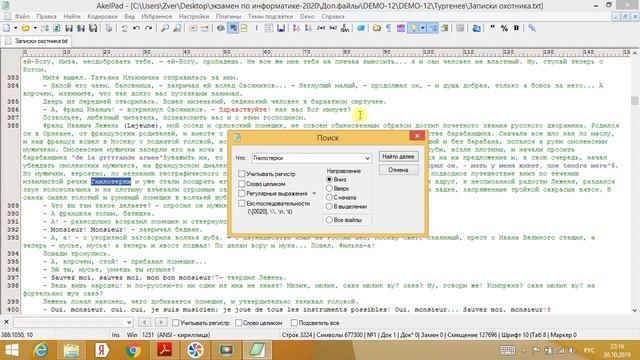Viewport: 640px width, 360px height.
Task: Click the 'Отмена' button
Action: click(398, 170)
